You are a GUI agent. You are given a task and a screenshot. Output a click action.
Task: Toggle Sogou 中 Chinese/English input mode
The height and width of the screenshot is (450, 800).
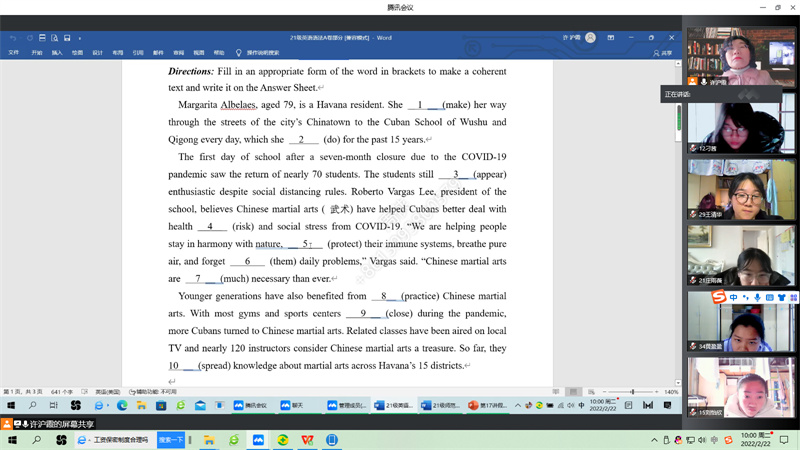(x=733, y=297)
